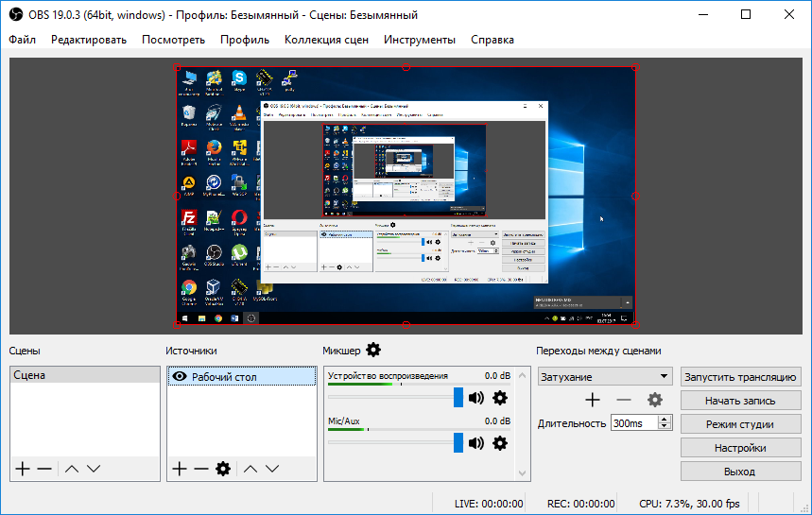The image size is (812, 515).
Task: Click top-middle red resize handle of preview
Action: (406, 67)
